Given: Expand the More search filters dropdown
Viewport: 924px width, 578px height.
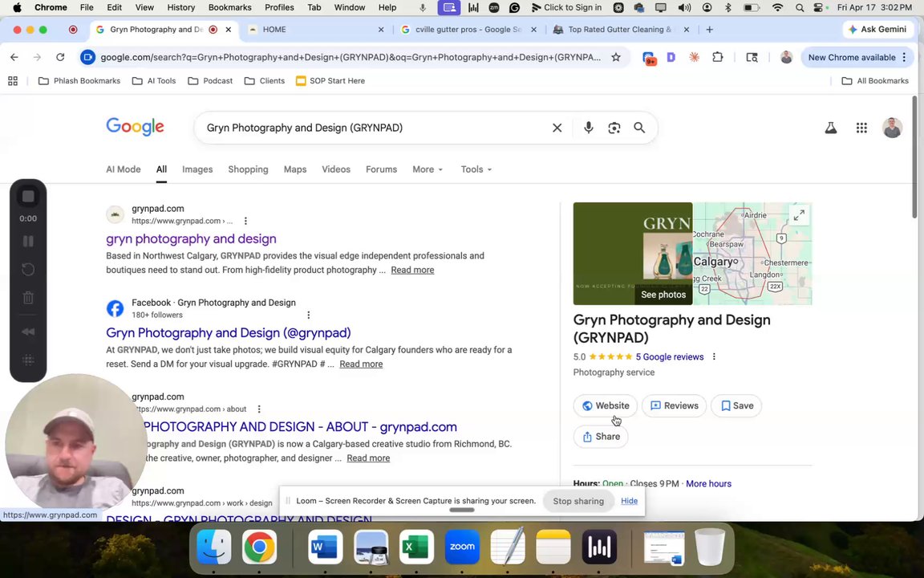Looking at the screenshot, I should tap(428, 169).
